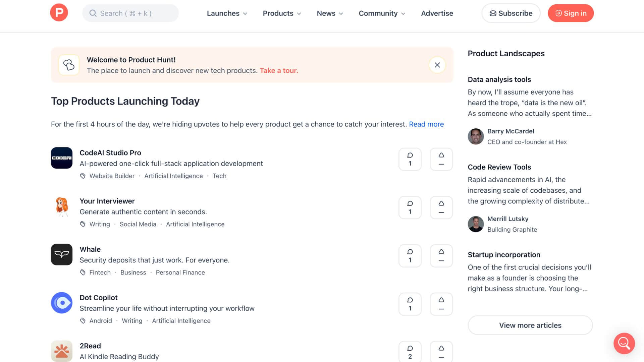Focus the Search input field

click(130, 13)
